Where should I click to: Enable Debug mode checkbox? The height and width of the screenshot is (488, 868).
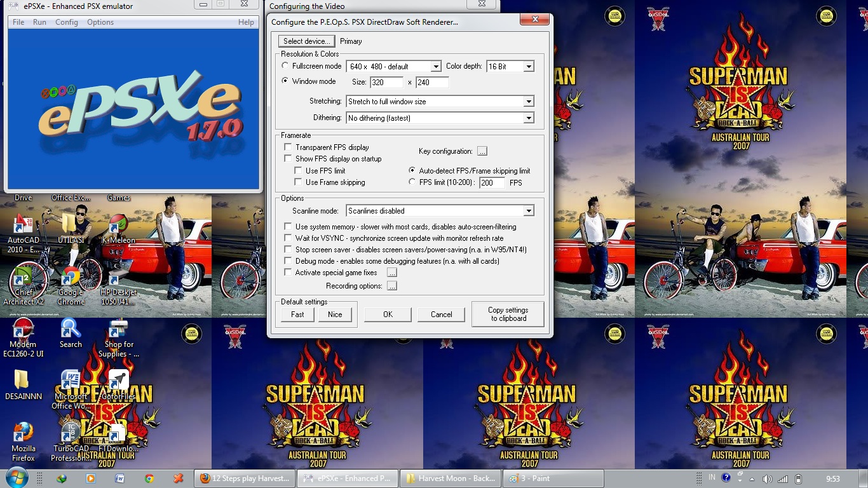[x=288, y=261]
